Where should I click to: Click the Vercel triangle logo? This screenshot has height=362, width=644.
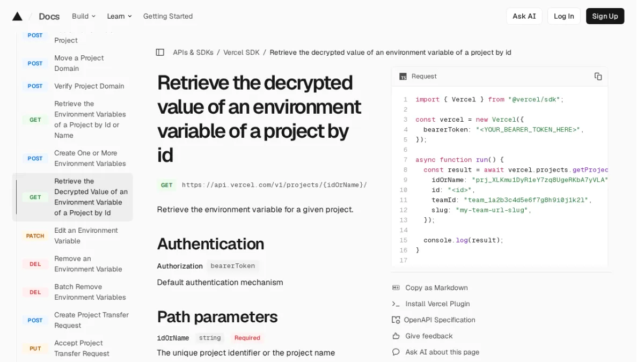pyautogui.click(x=17, y=16)
